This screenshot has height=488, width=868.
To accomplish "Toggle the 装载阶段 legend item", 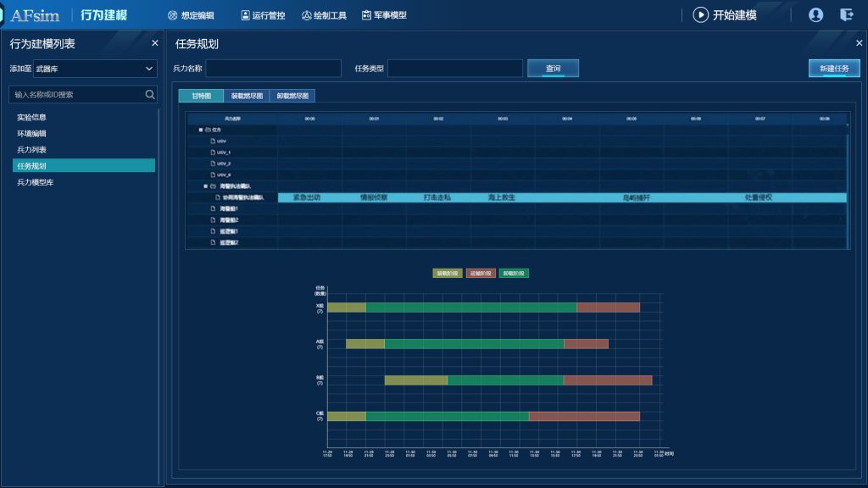I will (446, 274).
